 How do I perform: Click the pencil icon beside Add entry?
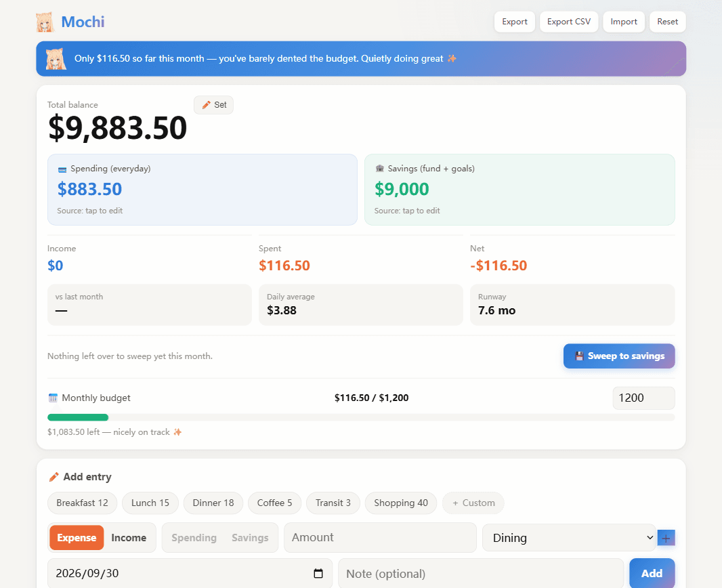pyautogui.click(x=54, y=477)
